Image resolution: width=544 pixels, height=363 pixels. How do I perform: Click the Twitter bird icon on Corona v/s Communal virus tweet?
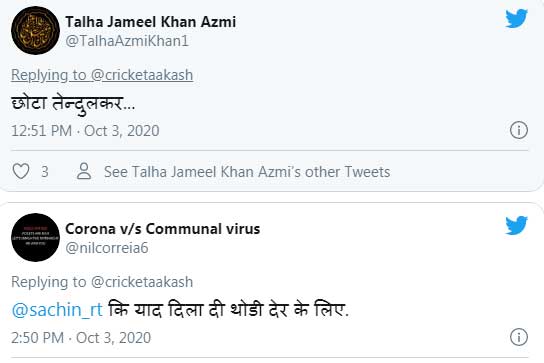click(x=516, y=226)
